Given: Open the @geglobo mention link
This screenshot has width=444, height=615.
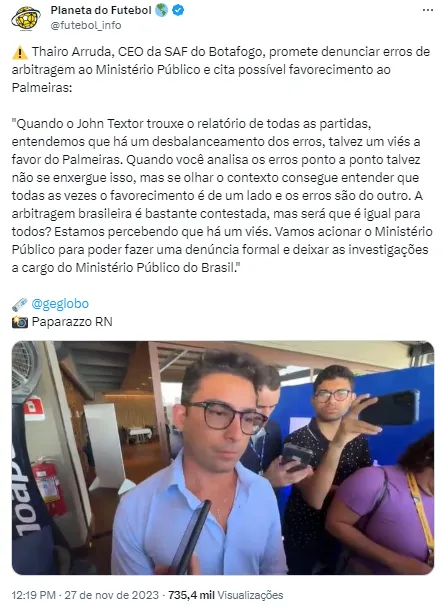Looking at the screenshot, I should point(60,304).
